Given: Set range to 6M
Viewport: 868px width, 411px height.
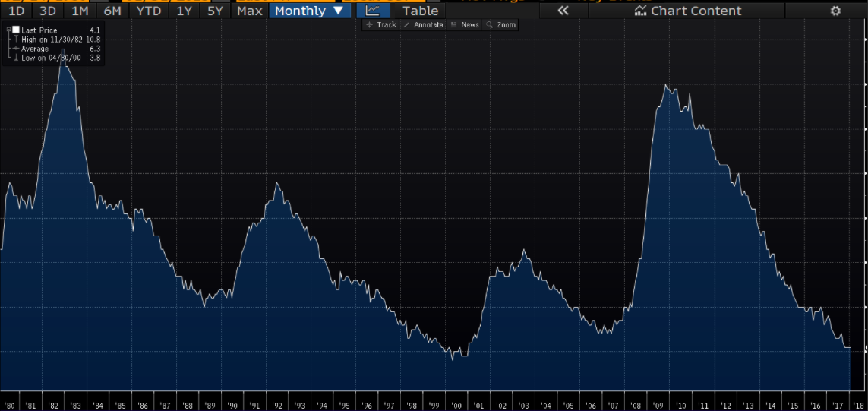Looking at the screenshot, I should click(x=112, y=11).
